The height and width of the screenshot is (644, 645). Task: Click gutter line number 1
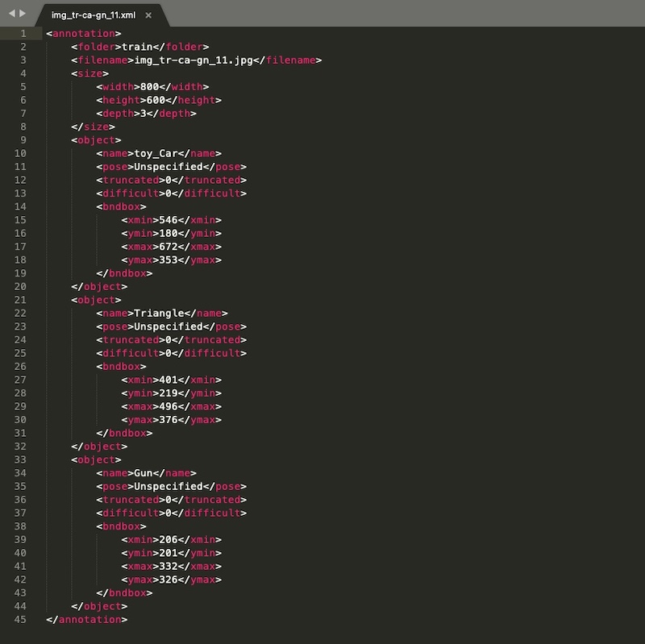pos(23,33)
